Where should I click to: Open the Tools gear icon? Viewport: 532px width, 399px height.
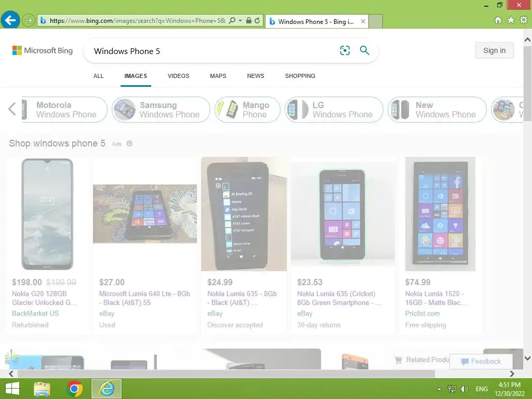point(524,20)
